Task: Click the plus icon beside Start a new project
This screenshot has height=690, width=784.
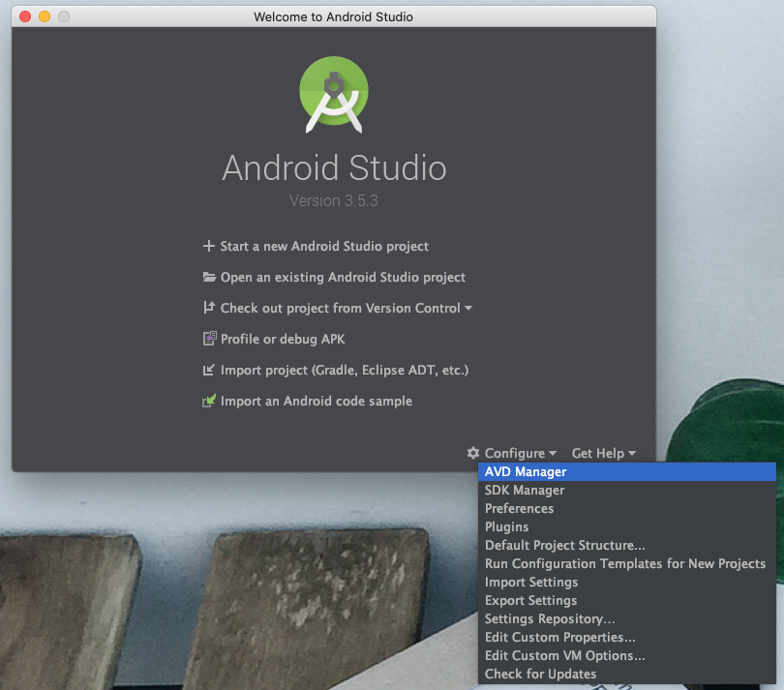Action: pos(208,246)
